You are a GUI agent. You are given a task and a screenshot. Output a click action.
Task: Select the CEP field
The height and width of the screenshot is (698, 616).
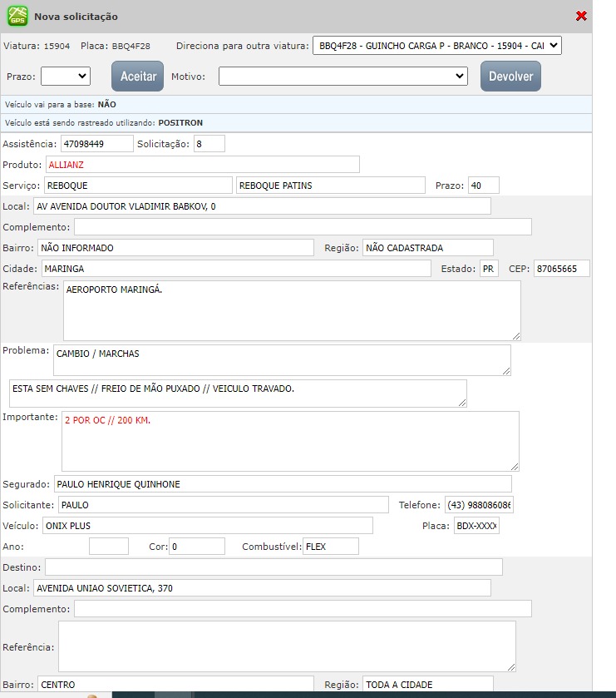tap(561, 269)
